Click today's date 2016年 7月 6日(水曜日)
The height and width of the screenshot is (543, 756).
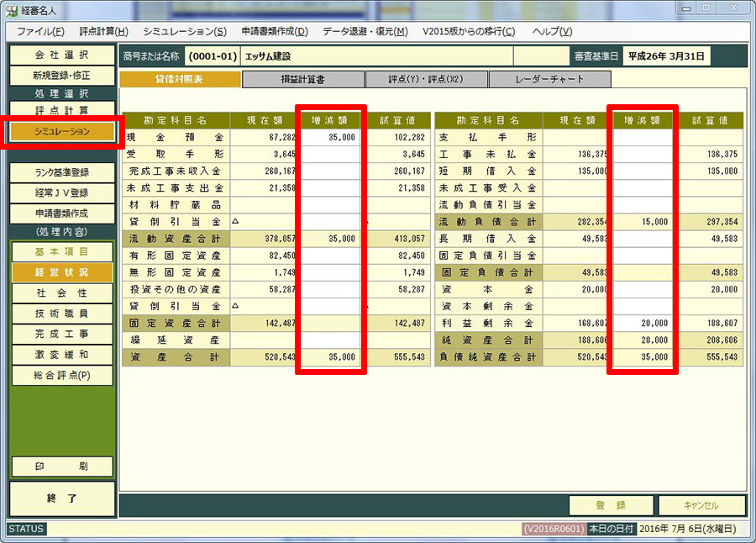tap(687, 529)
